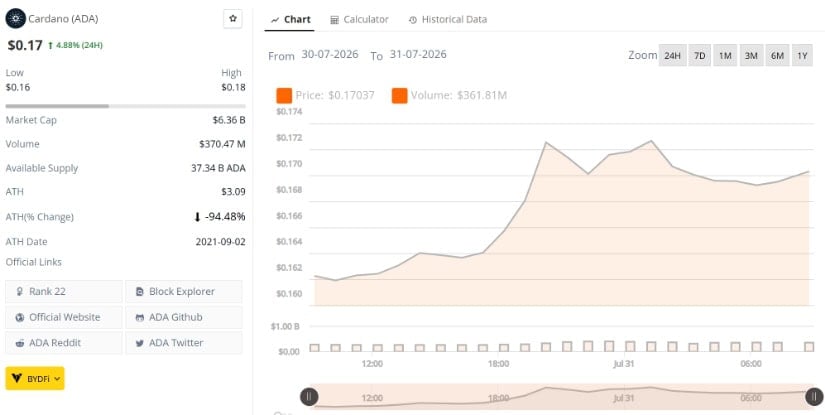This screenshot has height=415, width=825.
Task: Click the ADA Github cat icon
Action: coord(139,317)
